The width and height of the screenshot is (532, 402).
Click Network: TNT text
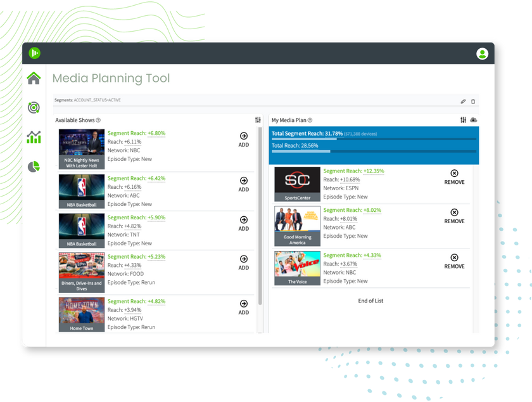pos(123,235)
